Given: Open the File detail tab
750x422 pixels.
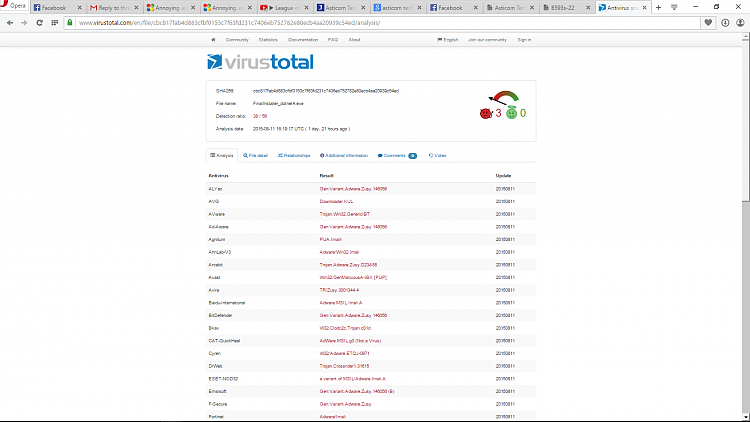Looking at the screenshot, I should point(255,155).
